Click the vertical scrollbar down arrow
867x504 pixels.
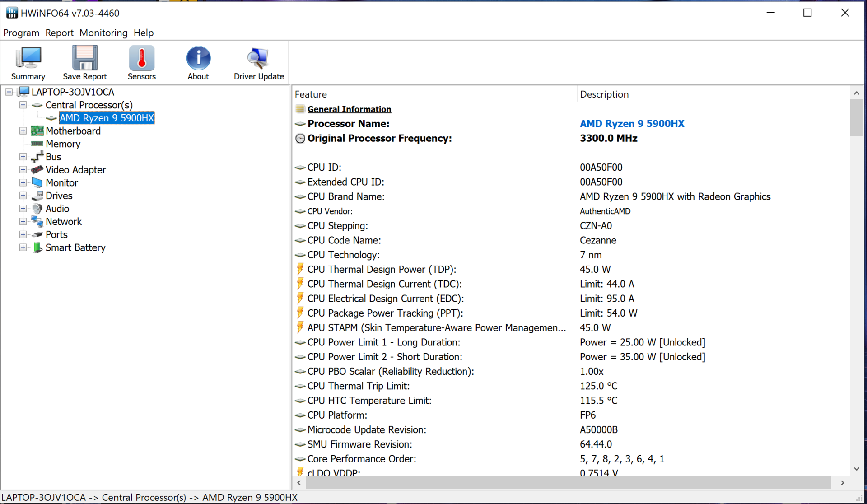[856, 469]
